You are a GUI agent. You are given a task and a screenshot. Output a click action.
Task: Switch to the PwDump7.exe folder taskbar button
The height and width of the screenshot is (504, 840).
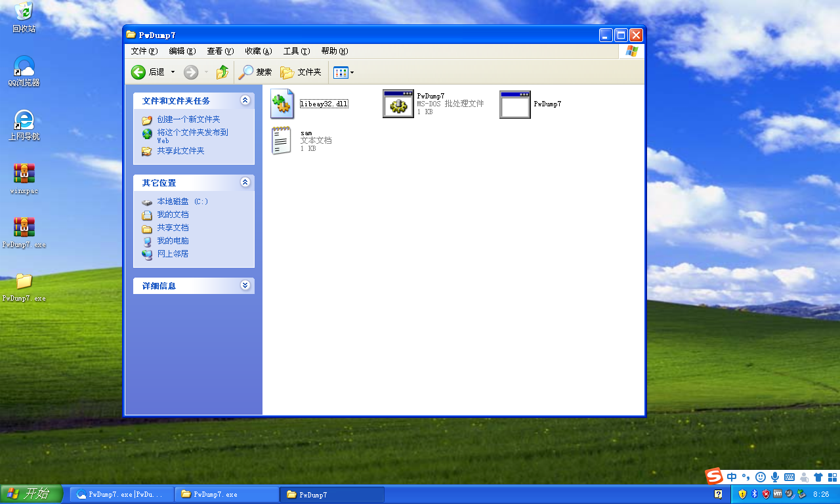pyautogui.click(x=228, y=494)
